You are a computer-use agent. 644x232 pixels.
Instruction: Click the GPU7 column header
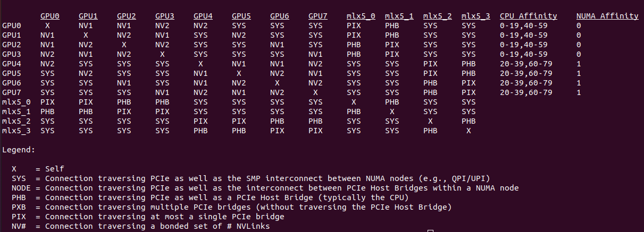318,16
